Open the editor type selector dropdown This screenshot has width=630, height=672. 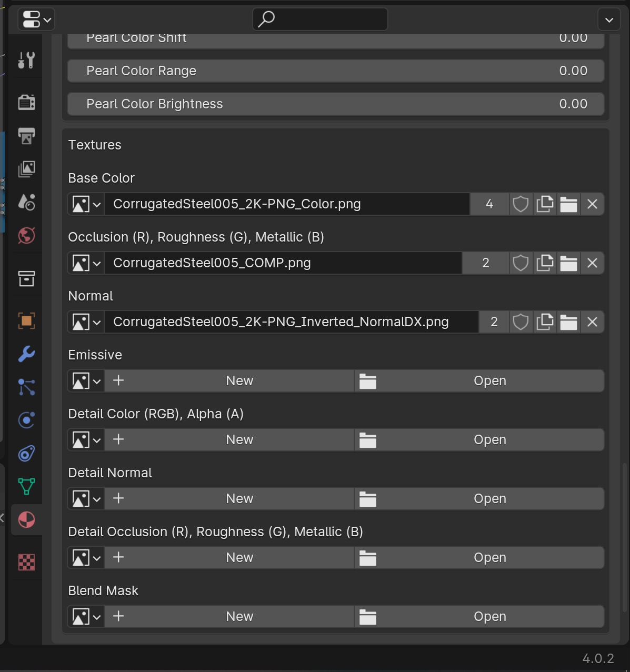pyautogui.click(x=36, y=19)
